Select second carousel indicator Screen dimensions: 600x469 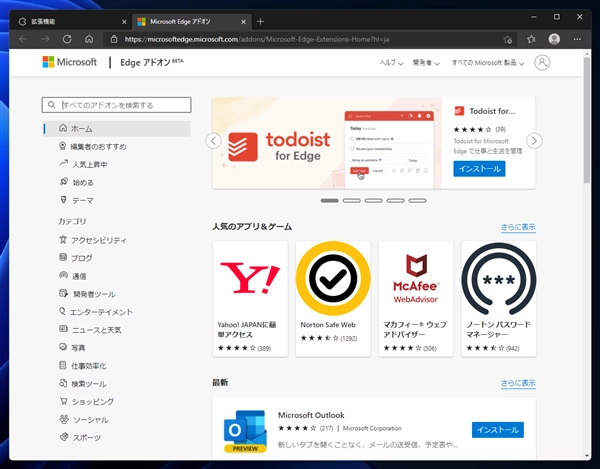[351, 200]
